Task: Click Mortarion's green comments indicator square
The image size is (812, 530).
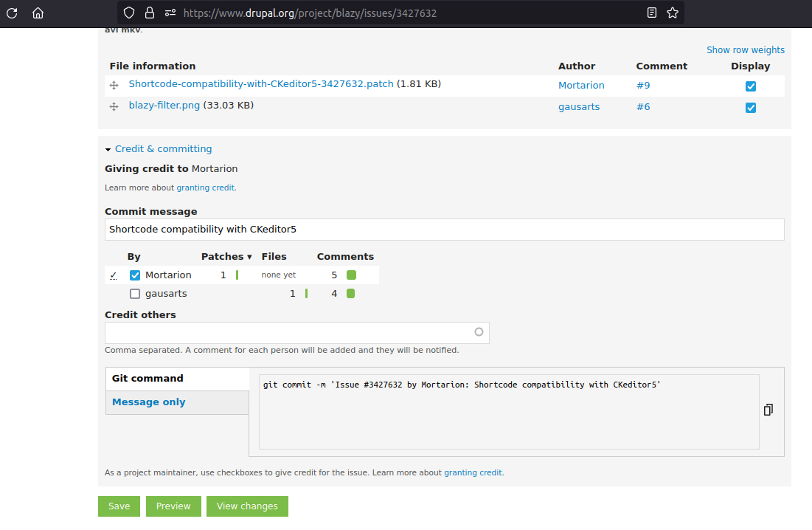Action: click(351, 275)
